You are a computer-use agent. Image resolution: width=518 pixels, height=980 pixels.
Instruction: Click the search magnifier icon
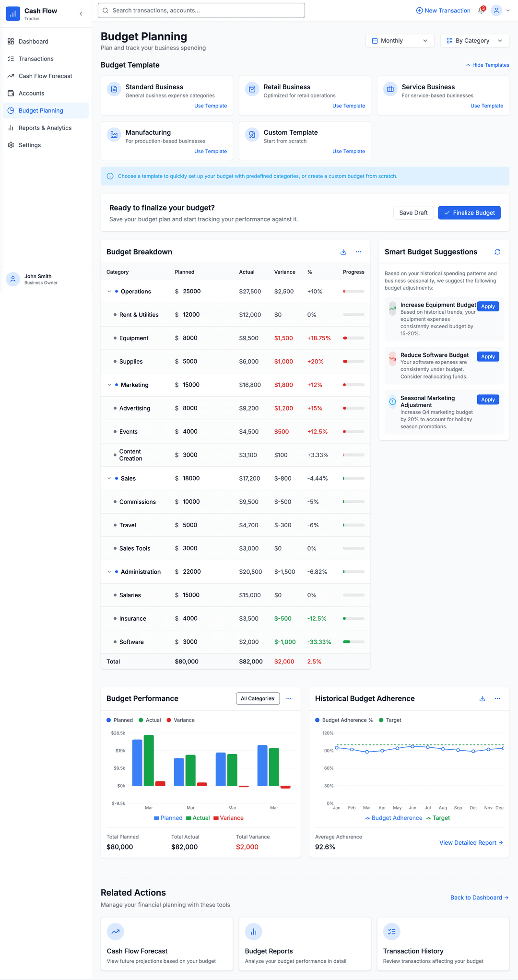[x=106, y=11]
